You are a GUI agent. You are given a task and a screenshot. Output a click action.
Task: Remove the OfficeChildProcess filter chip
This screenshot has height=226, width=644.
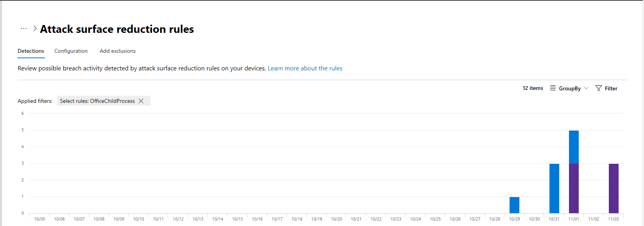coord(141,101)
